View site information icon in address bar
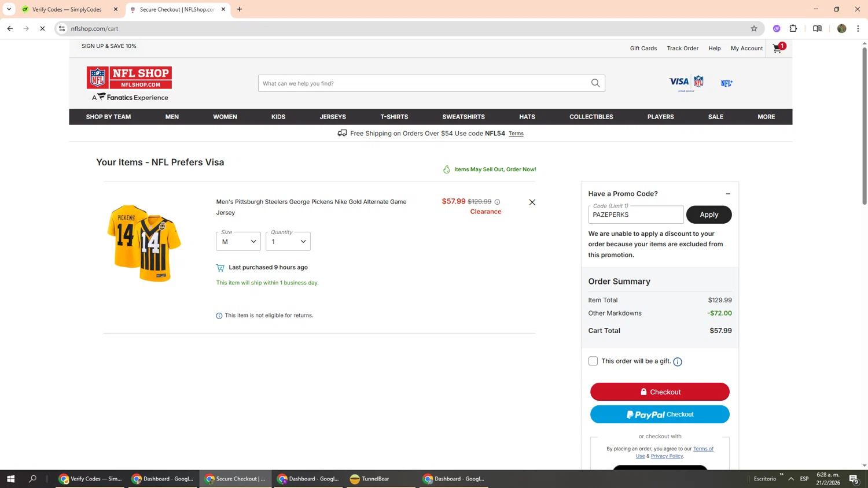 tap(62, 28)
